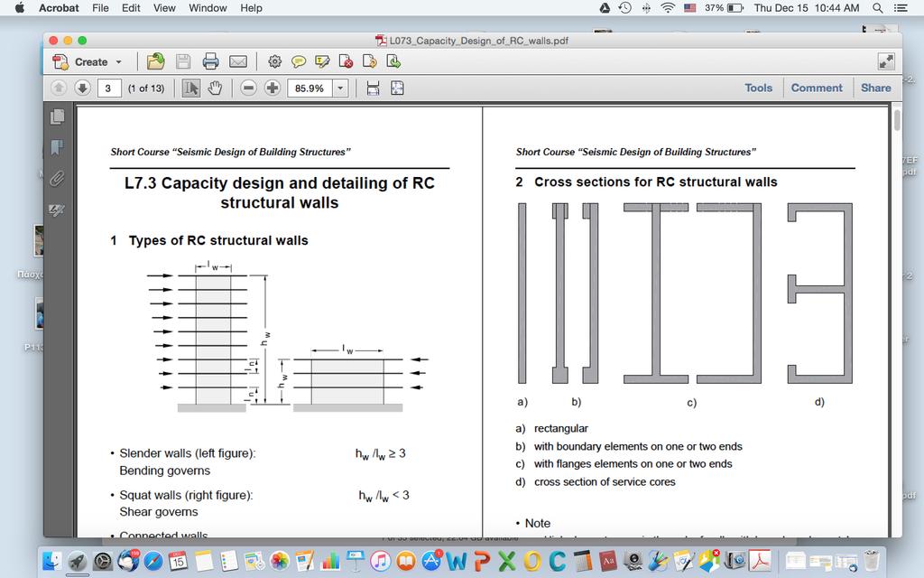Click the Zoom out minus button
This screenshot has width=924, height=578.
pos(249,88)
